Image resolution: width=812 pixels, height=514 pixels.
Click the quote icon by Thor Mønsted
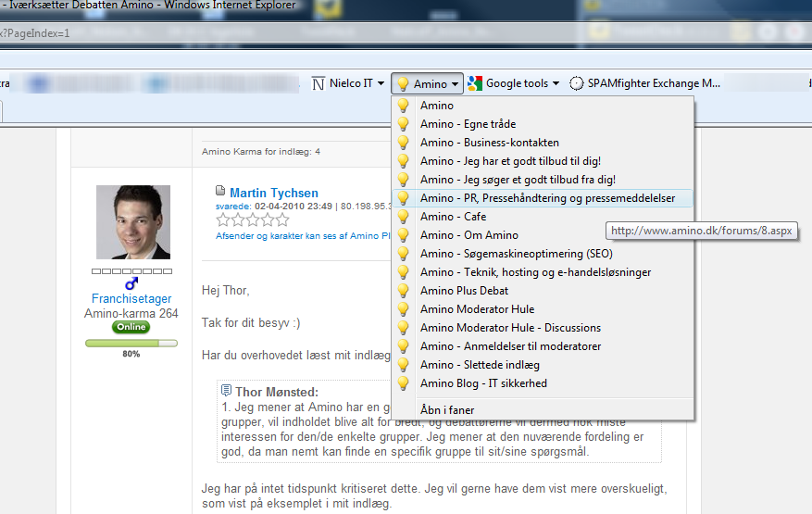click(x=226, y=390)
